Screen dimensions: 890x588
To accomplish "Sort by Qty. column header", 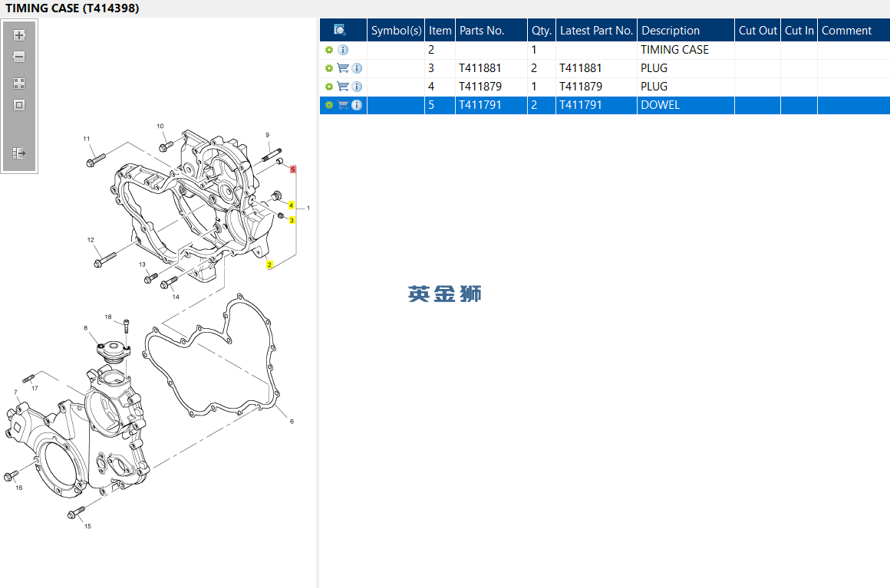I will 542,30.
